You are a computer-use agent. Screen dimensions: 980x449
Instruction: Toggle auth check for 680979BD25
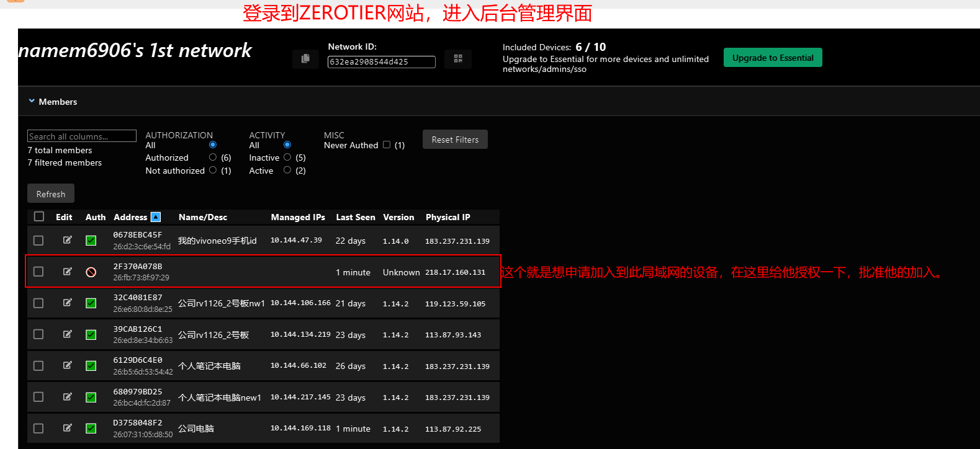point(91,398)
